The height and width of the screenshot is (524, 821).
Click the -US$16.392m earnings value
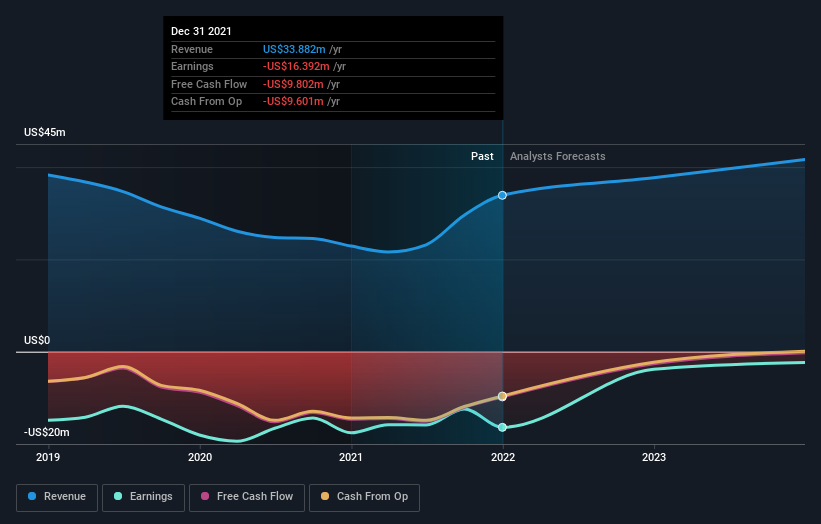296,66
